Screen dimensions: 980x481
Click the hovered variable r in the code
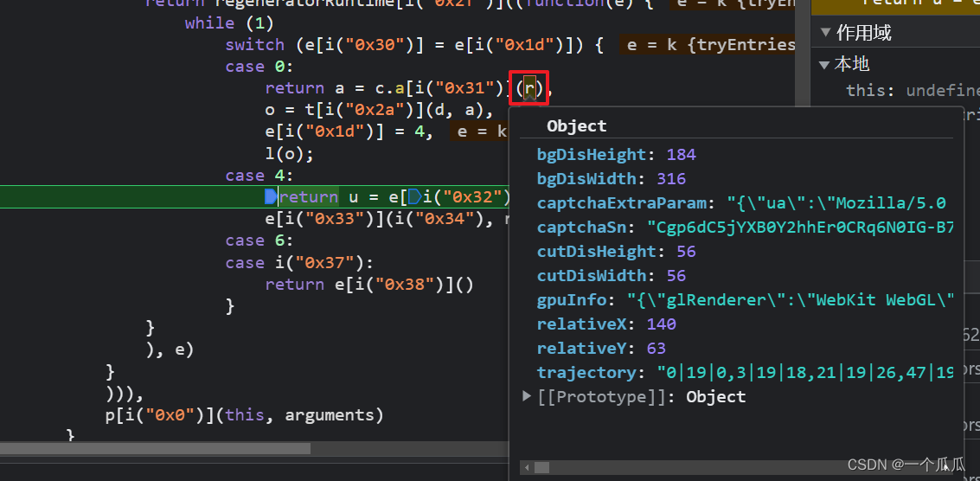(529, 87)
